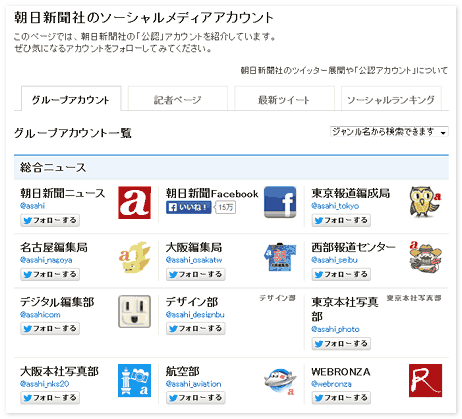Open the @webronza handle link
The width and height of the screenshot is (462, 419).
point(331,384)
